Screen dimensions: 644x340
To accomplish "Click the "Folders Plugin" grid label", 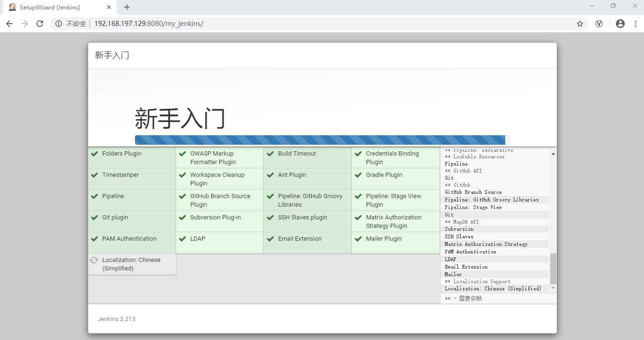I will 122,154.
